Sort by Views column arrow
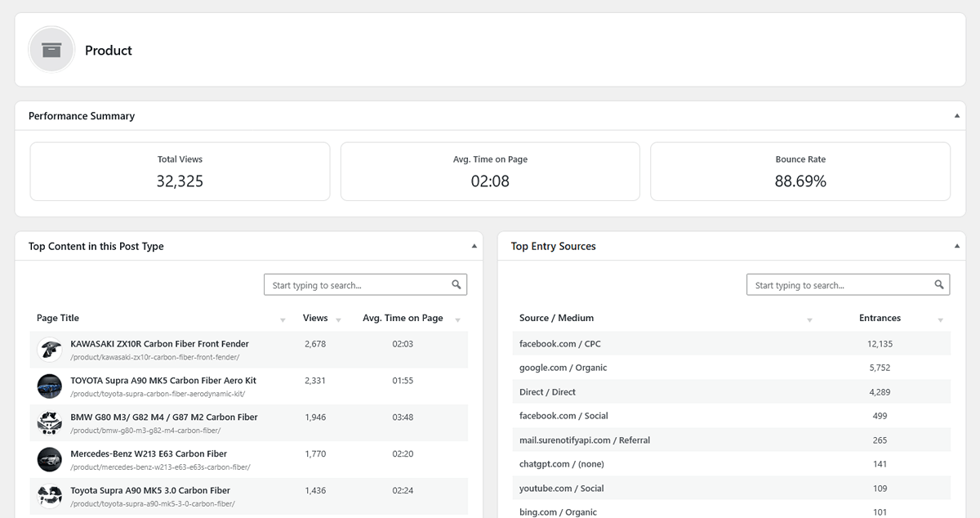 [339, 319]
